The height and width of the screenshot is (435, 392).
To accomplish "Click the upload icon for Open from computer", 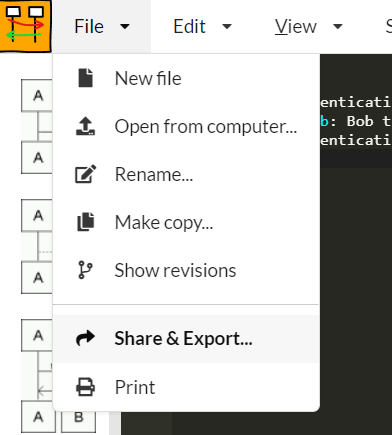I will [x=86, y=126].
